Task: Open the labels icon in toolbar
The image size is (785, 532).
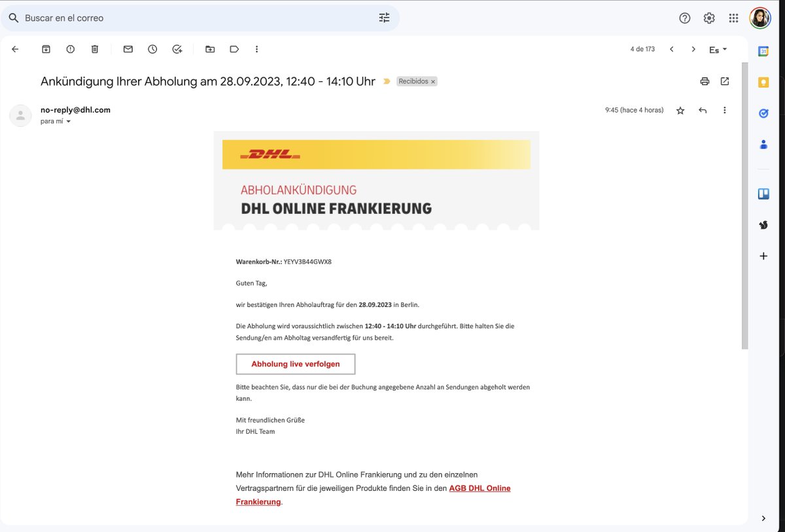Action: (x=234, y=49)
